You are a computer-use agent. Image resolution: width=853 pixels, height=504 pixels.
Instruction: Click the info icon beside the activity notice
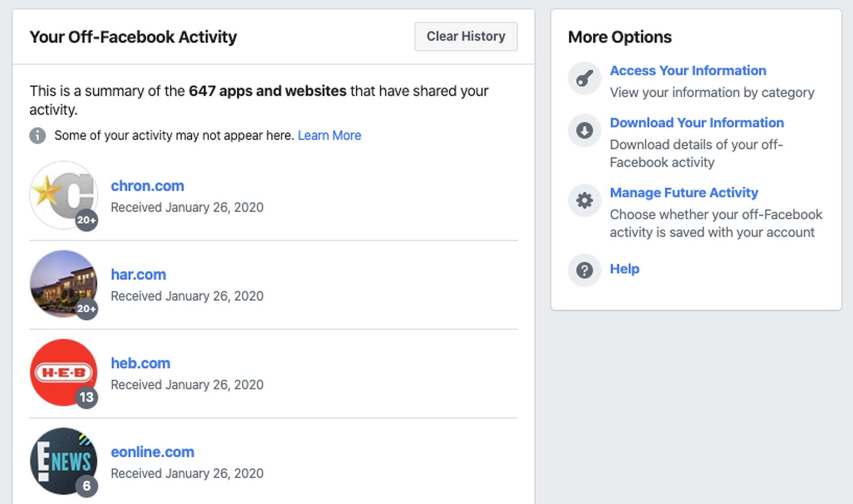tap(37, 135)
